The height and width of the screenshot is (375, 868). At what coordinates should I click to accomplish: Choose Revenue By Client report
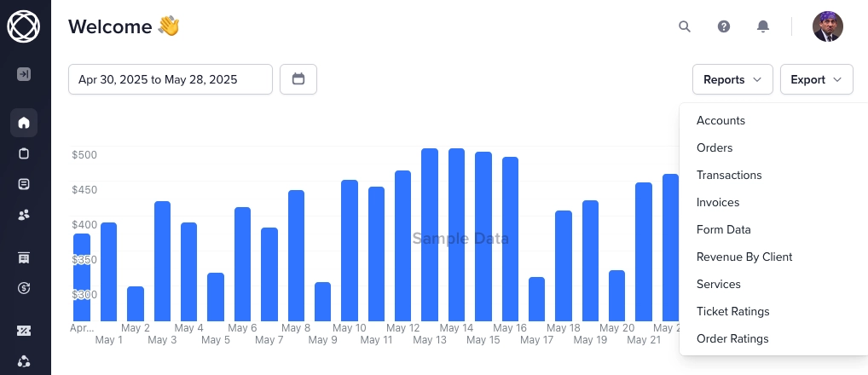point(744,257)
